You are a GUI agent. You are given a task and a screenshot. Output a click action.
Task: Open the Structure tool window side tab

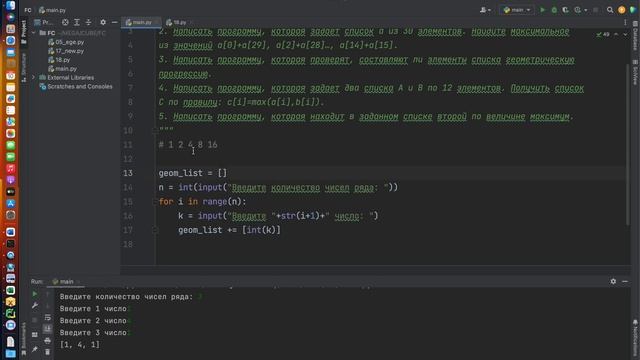pyautogui.click(x=24, y=67)
